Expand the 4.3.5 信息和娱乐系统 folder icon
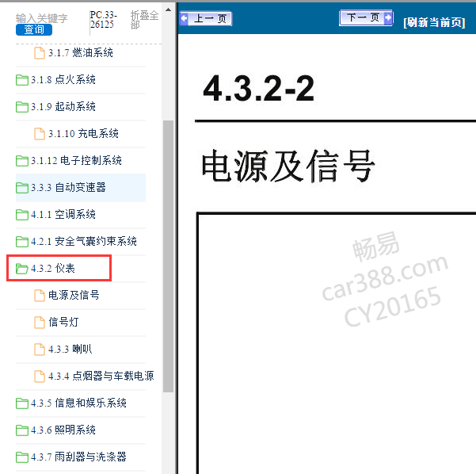This screenshot has height=474, width=476. 22,403
